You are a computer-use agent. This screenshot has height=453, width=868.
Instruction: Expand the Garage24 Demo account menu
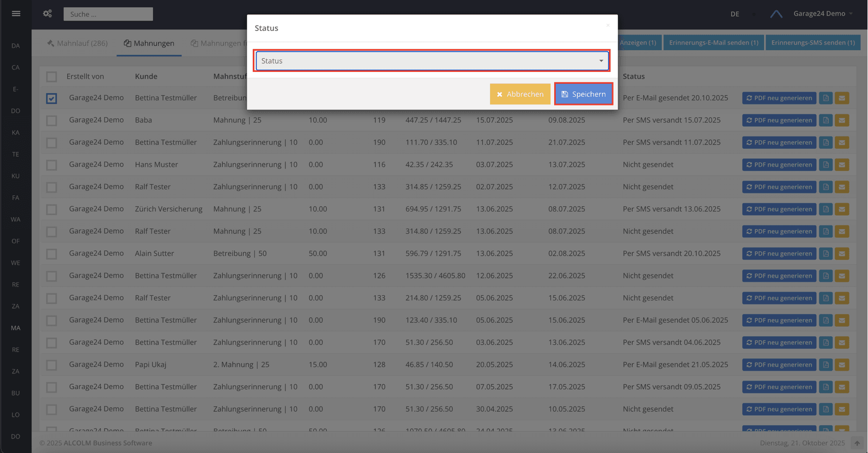tap(823, 14)
